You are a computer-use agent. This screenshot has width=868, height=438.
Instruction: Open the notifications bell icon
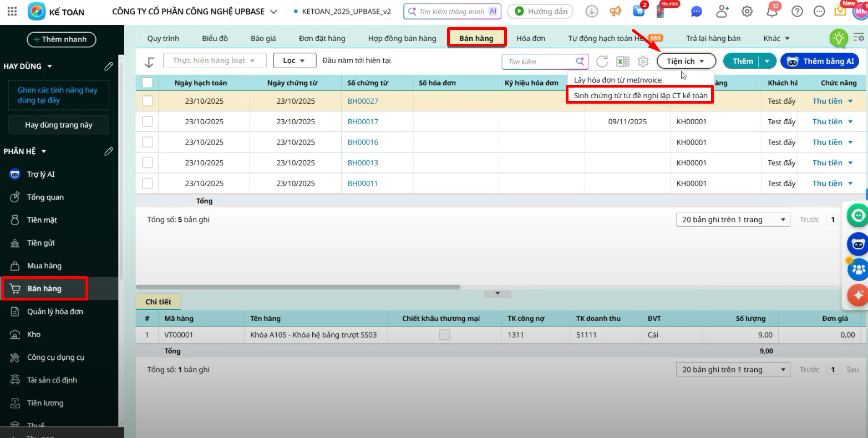click(x=772, y=11)
